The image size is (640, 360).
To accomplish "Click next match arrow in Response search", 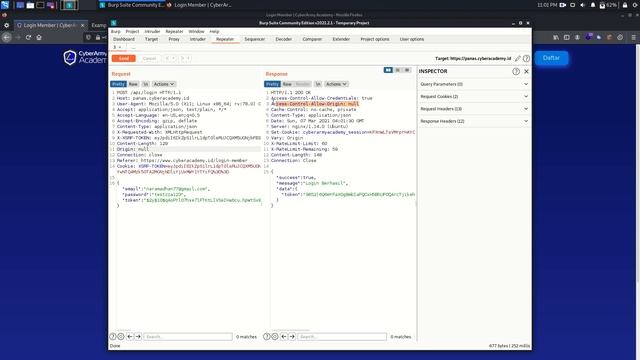I will 292,337.
